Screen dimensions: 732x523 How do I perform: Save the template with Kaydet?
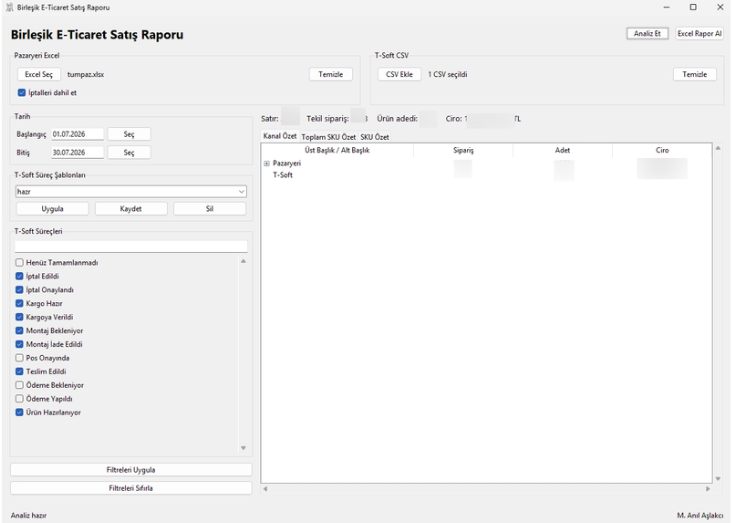tap(131, 209)
